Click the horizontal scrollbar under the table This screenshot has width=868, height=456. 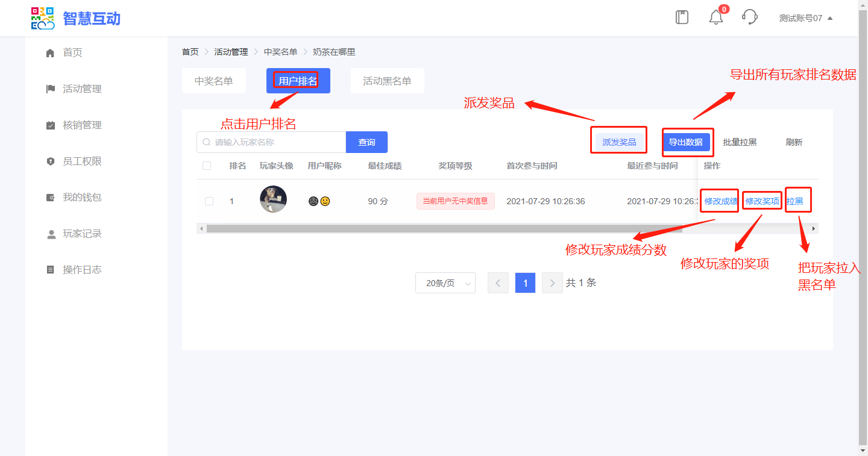click(x=444, y=229)
